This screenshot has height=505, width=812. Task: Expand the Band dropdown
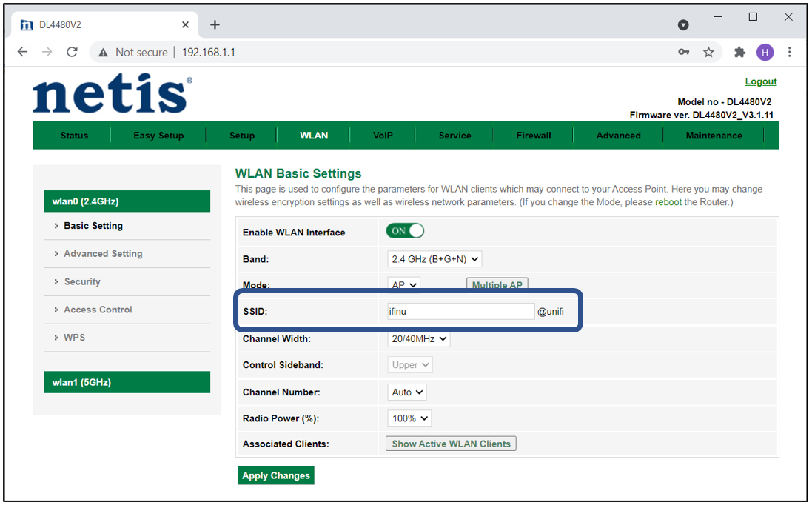434,259
